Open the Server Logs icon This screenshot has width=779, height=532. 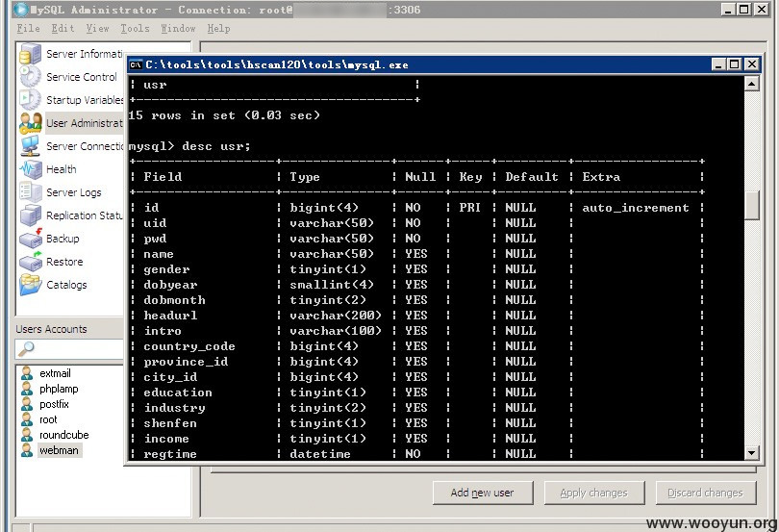(31, 191)
